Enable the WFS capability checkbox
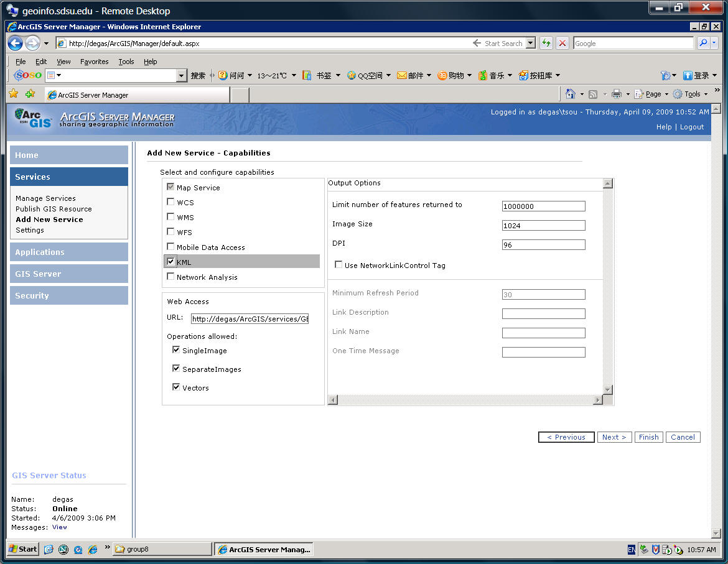 (170, 231)
